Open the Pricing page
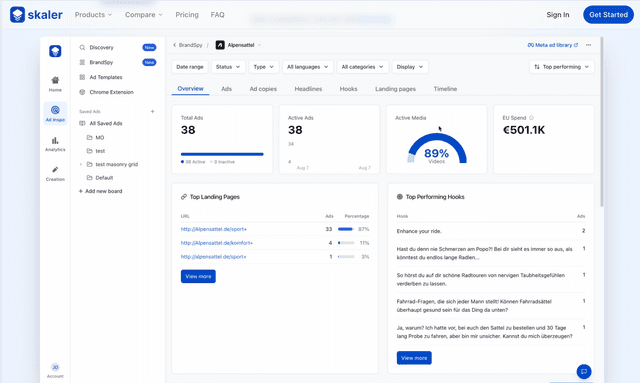Image resolution: width=640 pixels, height=383 pixels. tap(187, 15)
